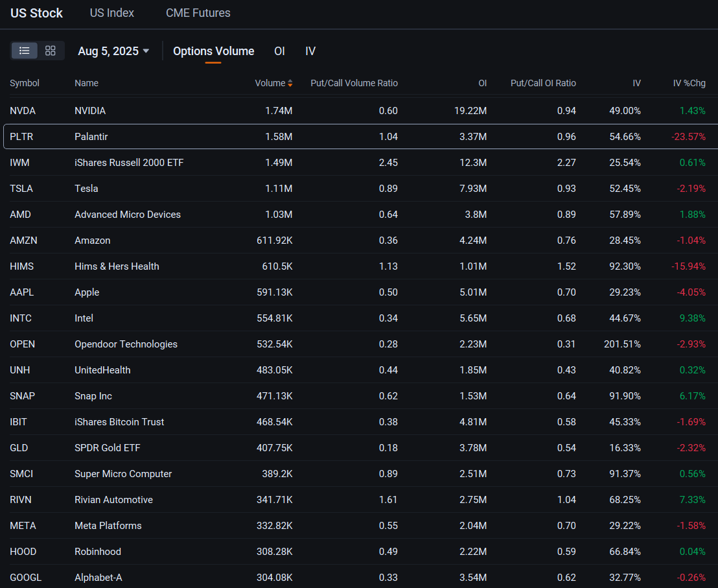The width and height of the screenshot is (718, 588).
Task: Open the NVDA symbol row
Action: tap(23, 111)
